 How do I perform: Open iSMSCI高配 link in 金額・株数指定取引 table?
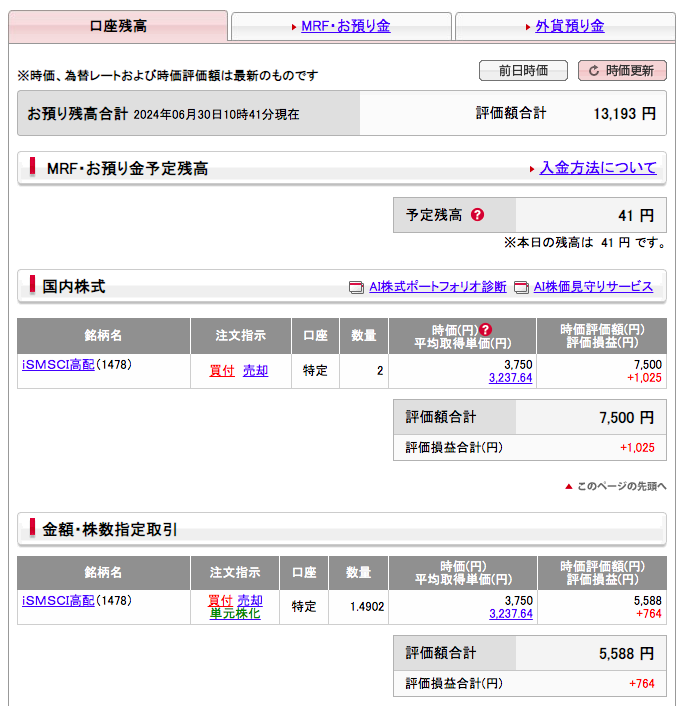coord(58,600)
